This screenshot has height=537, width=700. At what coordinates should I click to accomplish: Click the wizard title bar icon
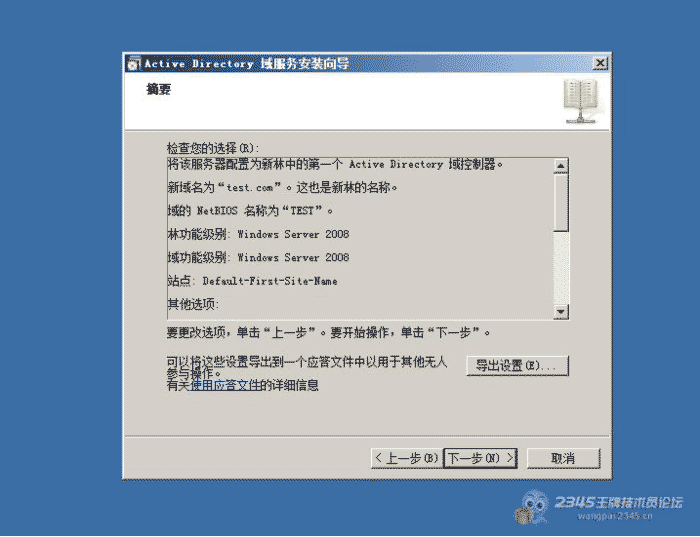coord(133,64)
